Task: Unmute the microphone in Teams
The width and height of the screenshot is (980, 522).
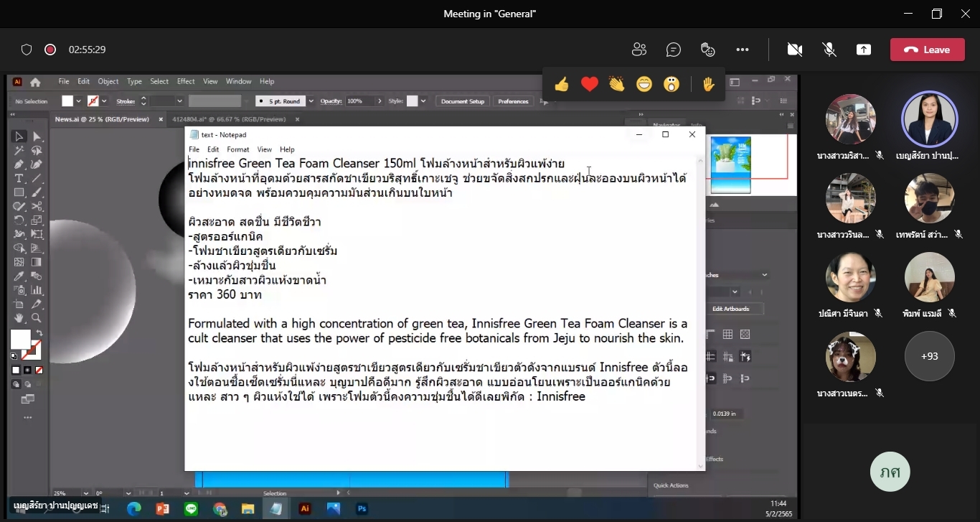Action: click(829, 50)
